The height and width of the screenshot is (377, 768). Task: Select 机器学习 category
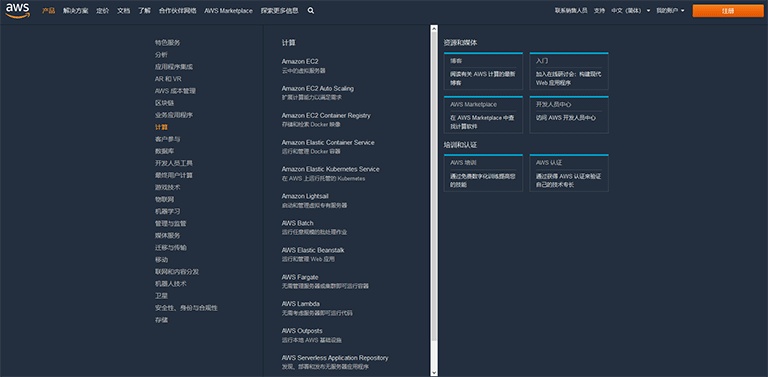tap(168, 212)
